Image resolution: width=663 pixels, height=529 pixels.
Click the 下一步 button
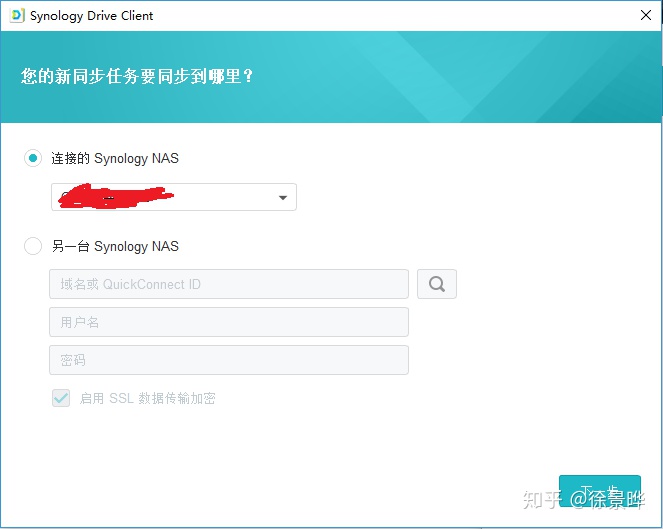pyautogui.click(x=600, y=491)
